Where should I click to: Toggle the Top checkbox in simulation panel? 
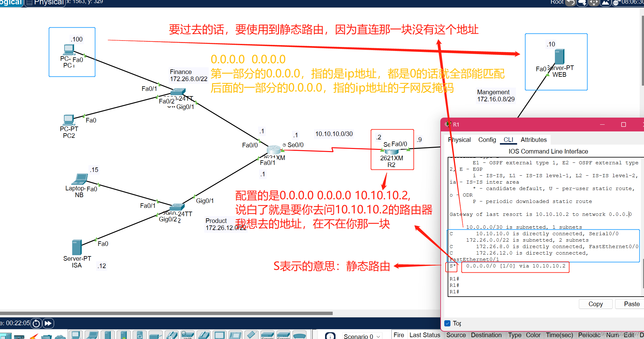(447, 323)
